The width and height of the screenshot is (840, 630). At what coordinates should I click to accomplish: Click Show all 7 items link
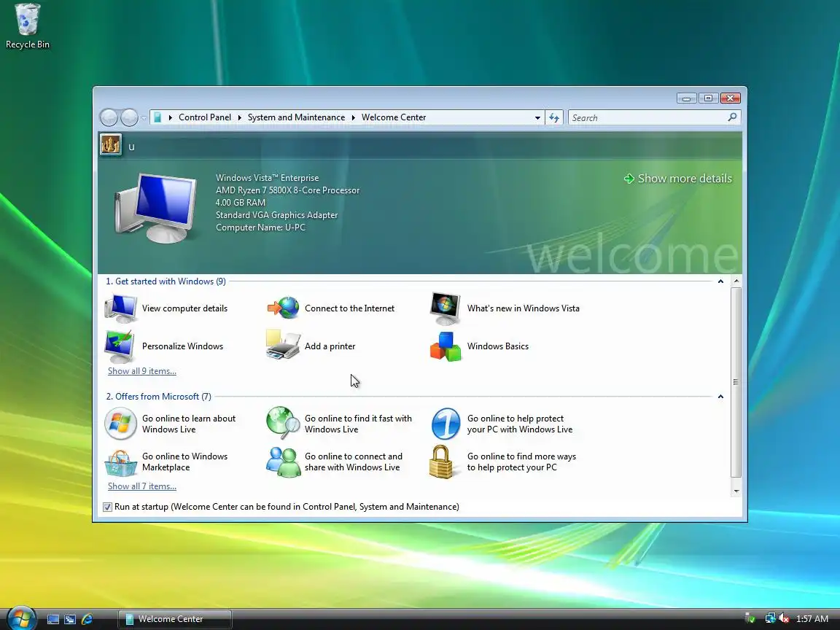point(142,486)
